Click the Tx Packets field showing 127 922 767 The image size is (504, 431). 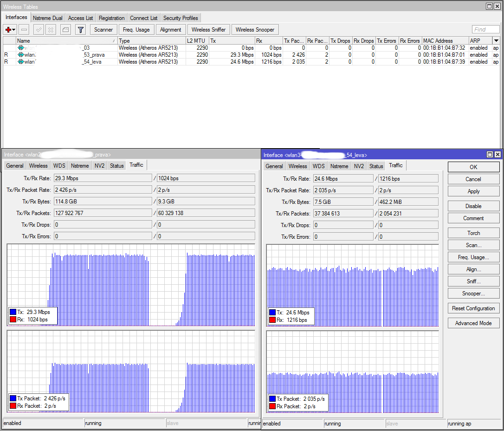point(103,213)
